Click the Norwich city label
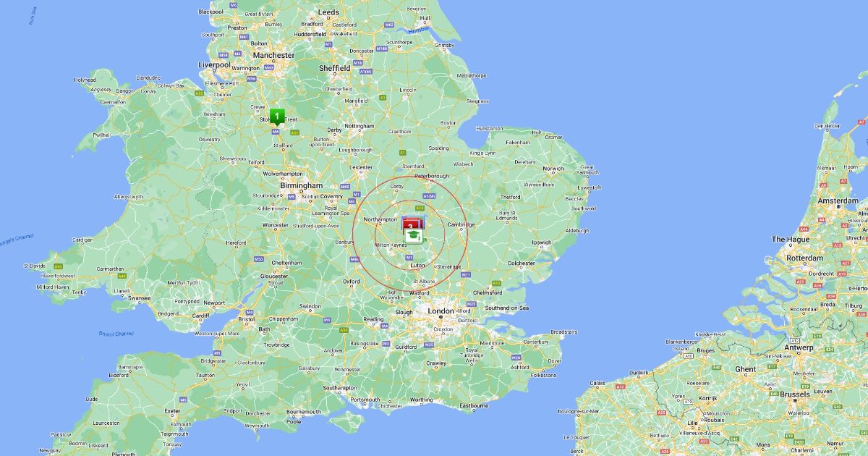 pos(553,169)
